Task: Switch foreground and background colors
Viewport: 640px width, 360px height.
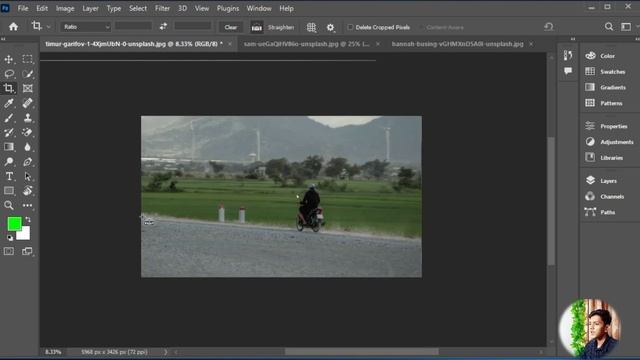Action: (x=28, y=220)
